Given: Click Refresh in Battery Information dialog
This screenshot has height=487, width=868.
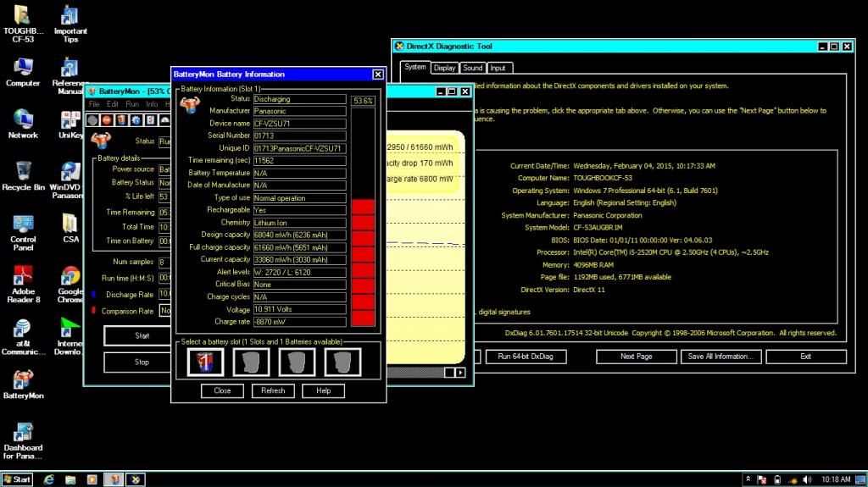Looking at the screenshot, I should (x=273, y=390).
